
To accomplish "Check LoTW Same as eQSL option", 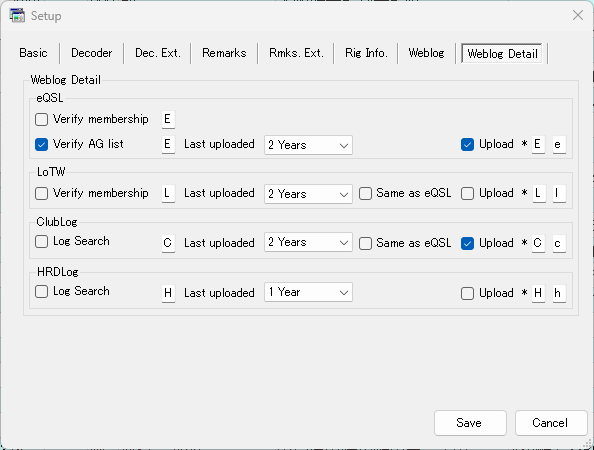I will [365, 193].
